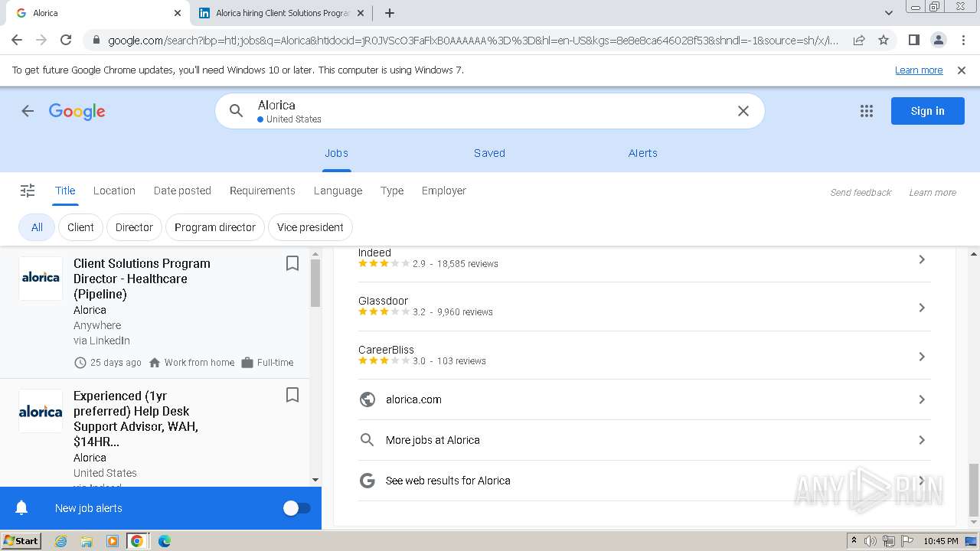Viewport: 980px width, 551px height.
Task: Click the globe icon beside alorica.com
Action: pyautogui.click(x=367, y=399)
